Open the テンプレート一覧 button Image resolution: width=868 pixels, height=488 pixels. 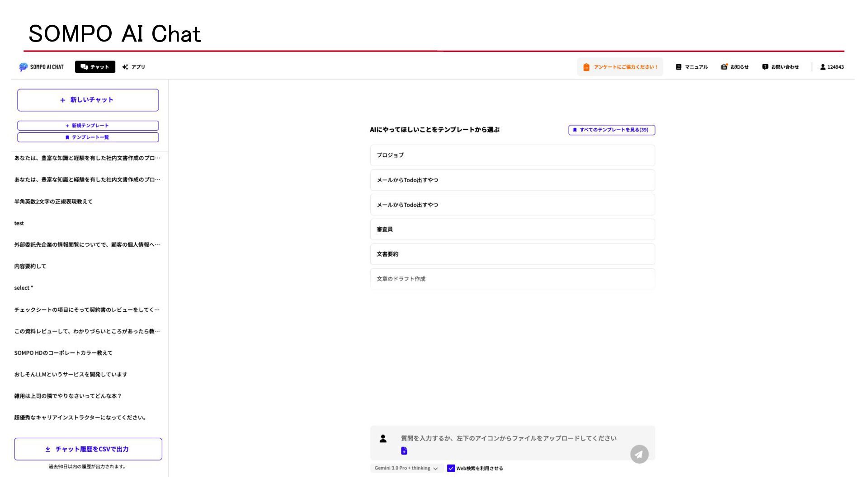pyautogui.click(x=88, y=137)
